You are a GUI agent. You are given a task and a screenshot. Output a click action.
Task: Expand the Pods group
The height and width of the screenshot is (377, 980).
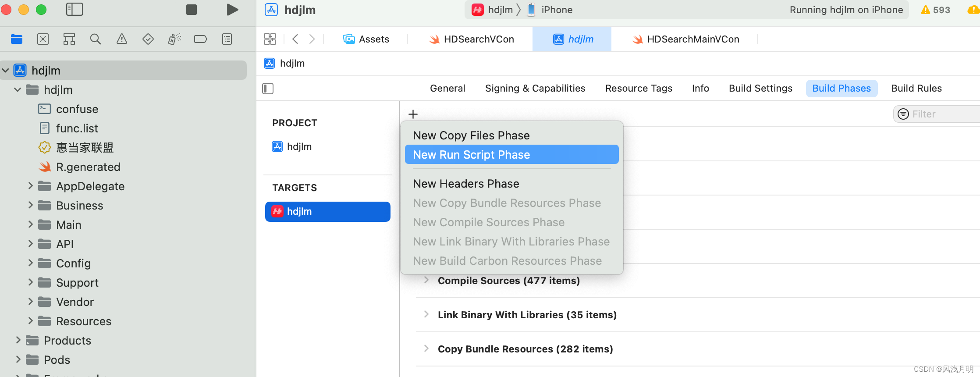pos(18,359)
